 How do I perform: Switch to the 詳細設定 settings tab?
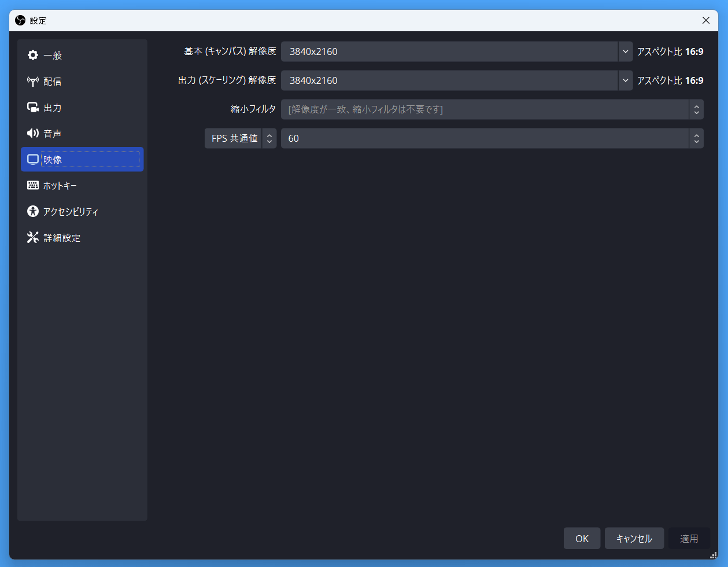pos(62,238)
